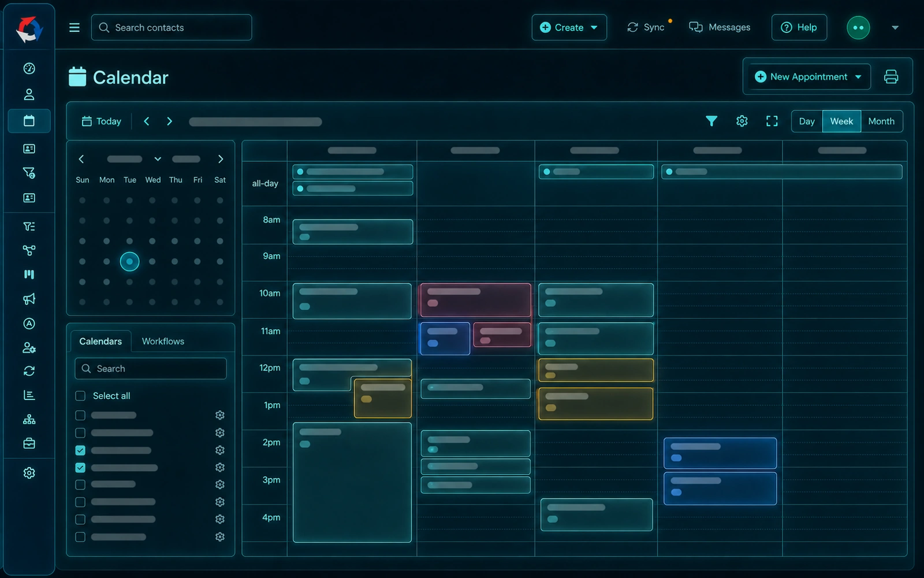Tick the Select all checkbox
The image size is (924, 578).
pyautogui.click(x=80, y=396)
